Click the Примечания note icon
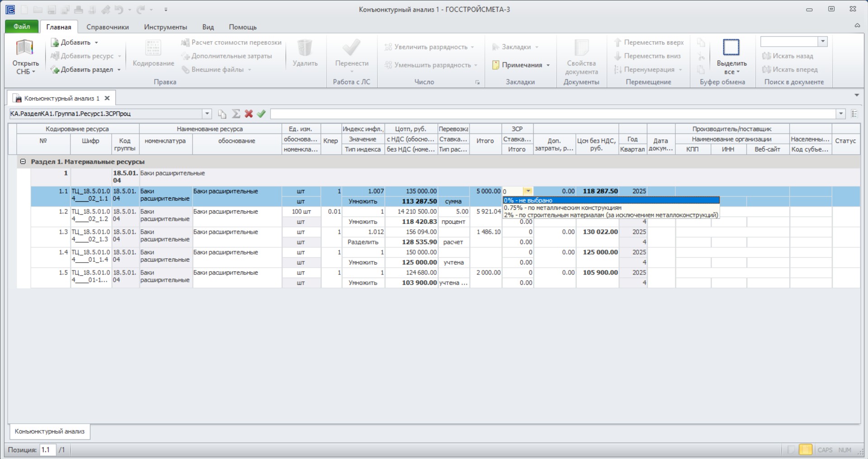Viewport: 868px width, 459px height. (x=496, y=65)
